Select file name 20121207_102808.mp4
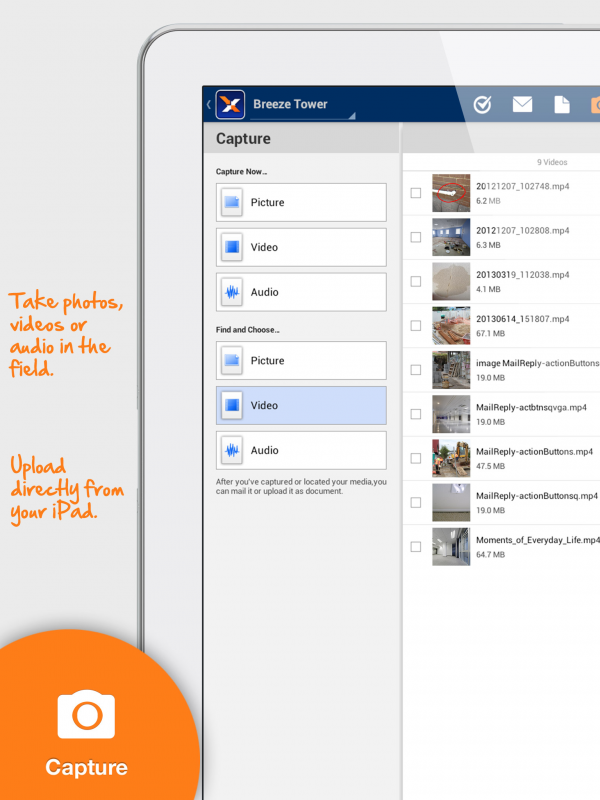Viewport: 600px width, 800px height. coord(522,231)
